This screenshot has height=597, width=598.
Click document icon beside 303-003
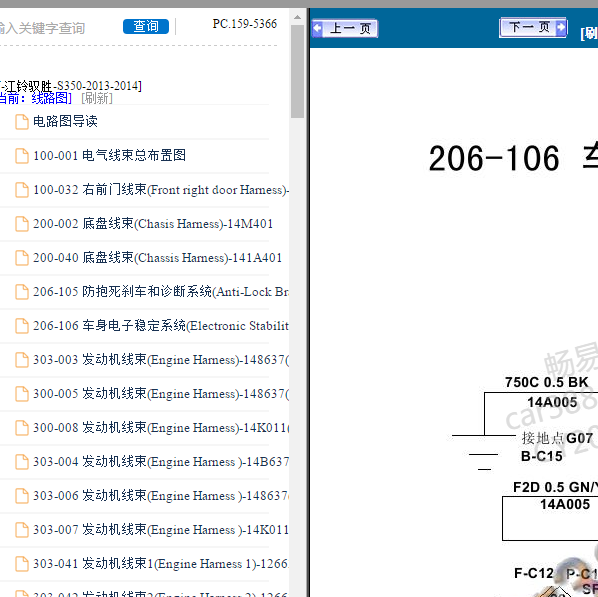point(22,359)
